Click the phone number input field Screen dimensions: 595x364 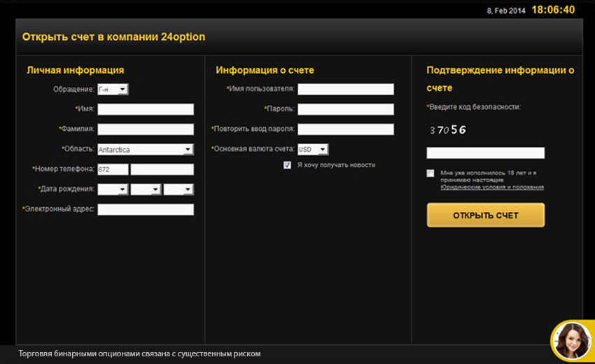click(x=162, y=169)
